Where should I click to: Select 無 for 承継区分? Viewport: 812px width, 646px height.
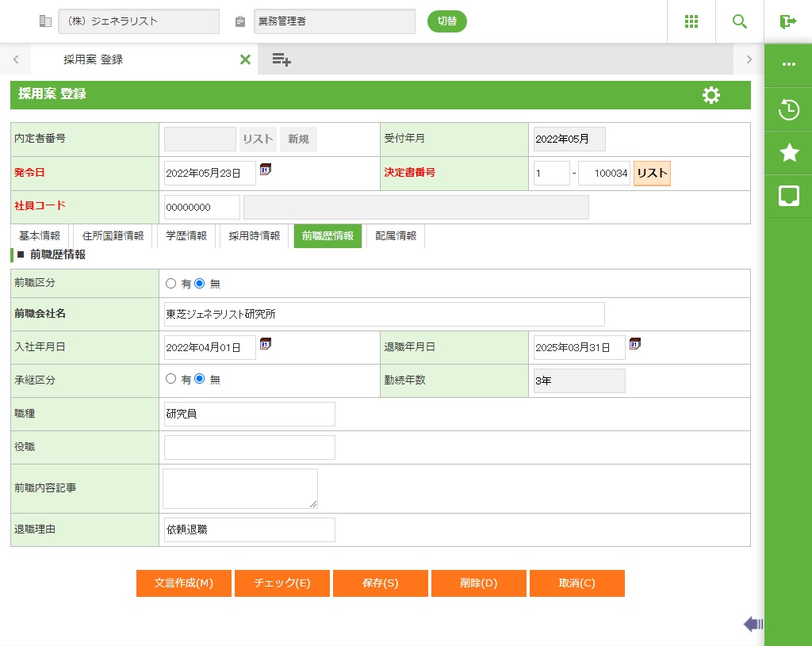[x=200, y=379]
